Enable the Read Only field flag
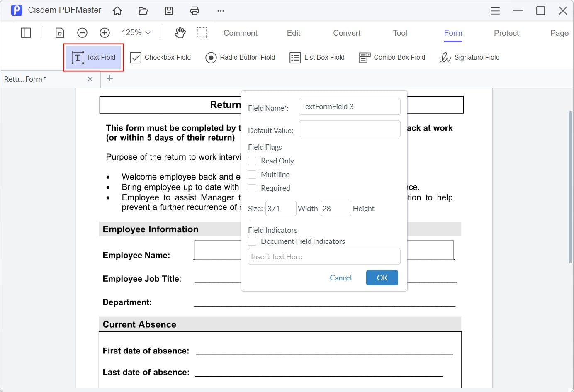The image size is (574, 392). point(252,161)
